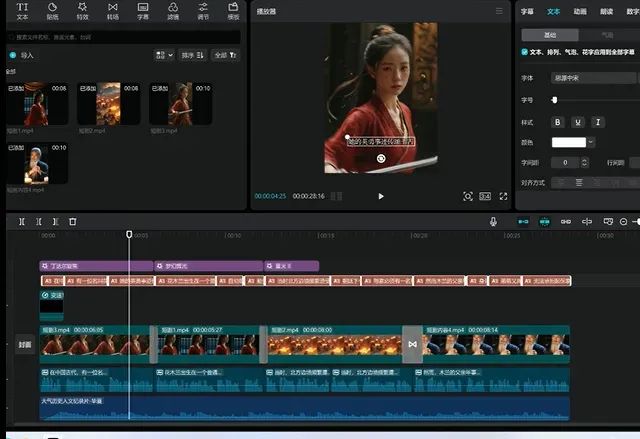Select the first media thumbnail of woman in red
This screenshot has height=439, width=640.
coord(37,104)
